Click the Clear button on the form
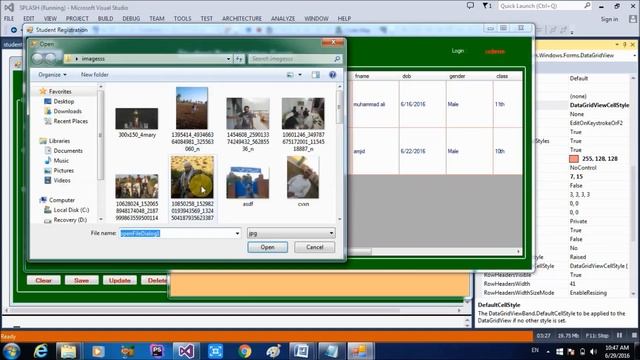Screen dimensions: 640x360 click(44, 280)
